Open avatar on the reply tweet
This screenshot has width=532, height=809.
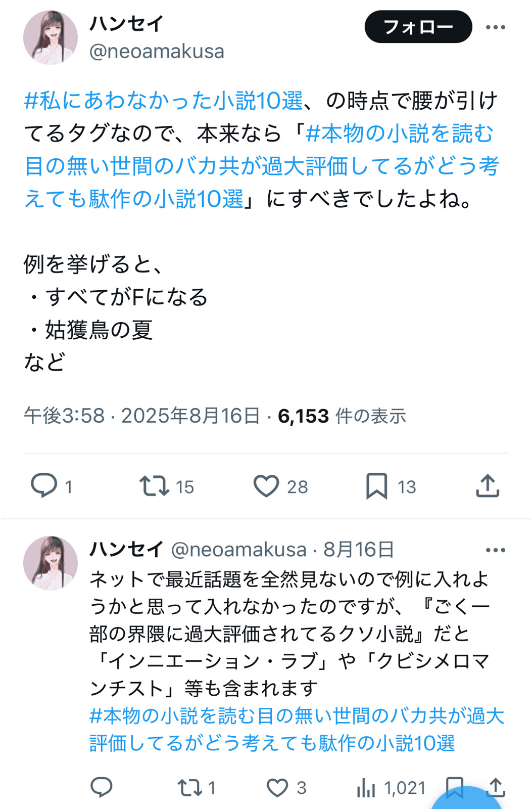point(51,563)
